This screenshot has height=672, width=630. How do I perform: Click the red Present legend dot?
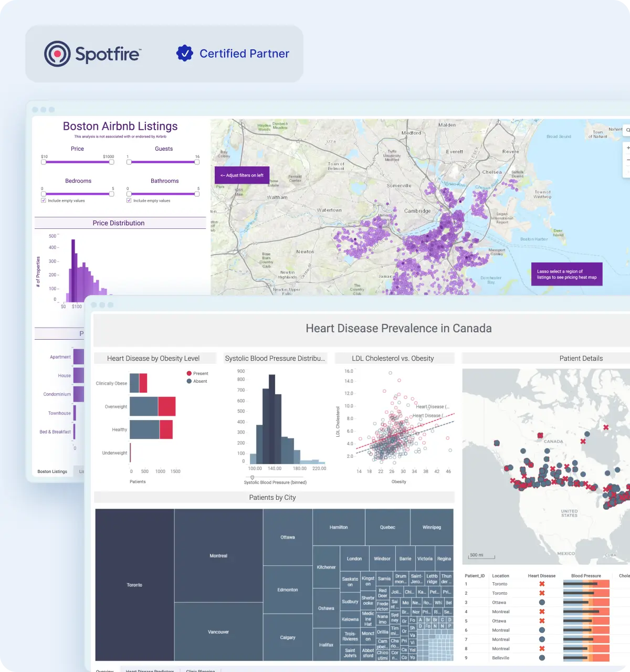[189, 373]
